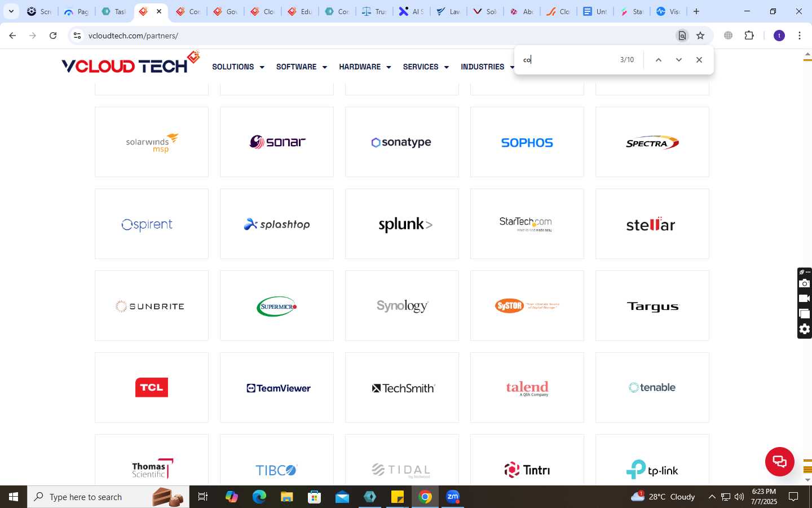Viewport: 812px width, 508px height.
Task: Open the StarTech.com partner card
Action: [x=527, y=224]
